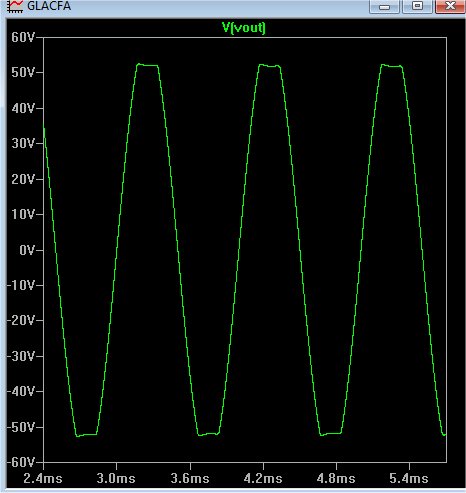
Task: Maximize the GLACFA plot window
Action: pyautogui.click(x=417, y=6)
